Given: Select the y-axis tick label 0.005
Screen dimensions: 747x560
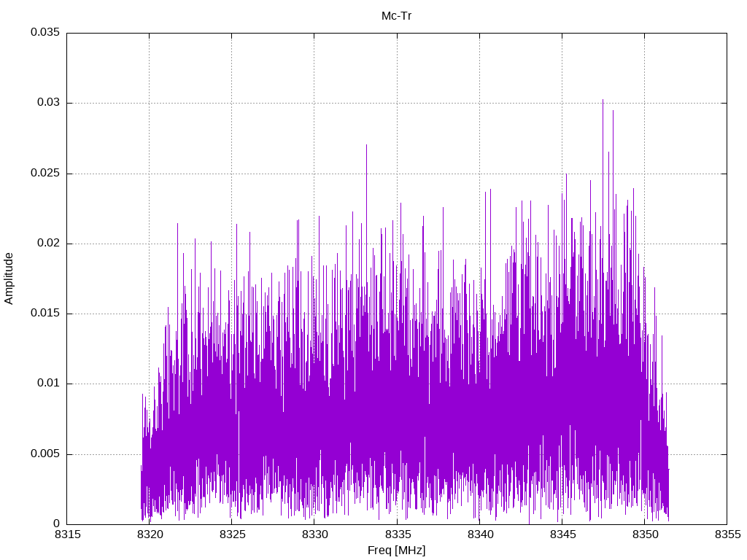Looking at the screenshot, I should 45,454.
